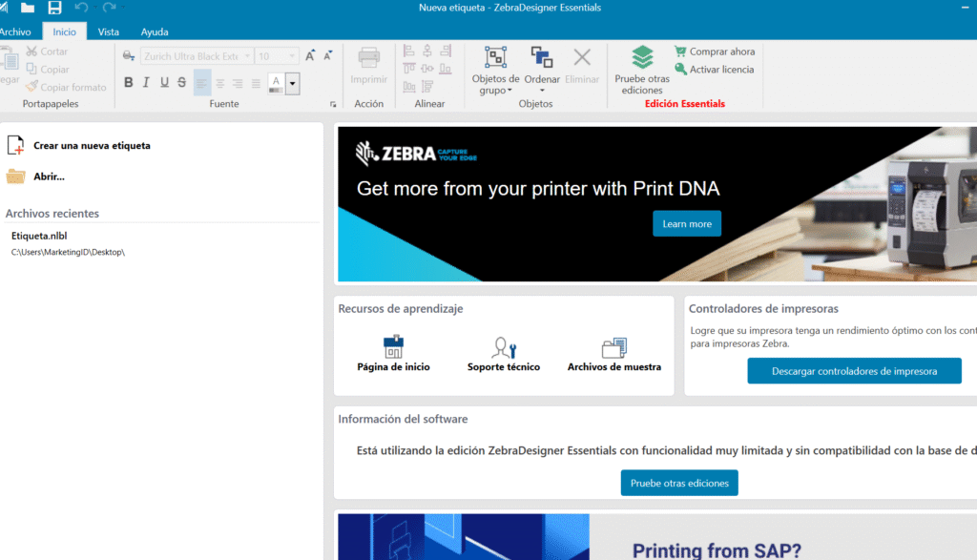The image size is (977, 560).
Task: Distribute objects horizontally in Alinear
Action: [408, 87]
